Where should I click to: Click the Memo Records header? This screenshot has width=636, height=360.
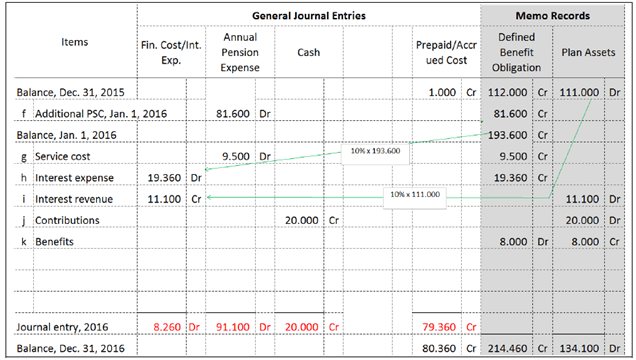(552, 16)
